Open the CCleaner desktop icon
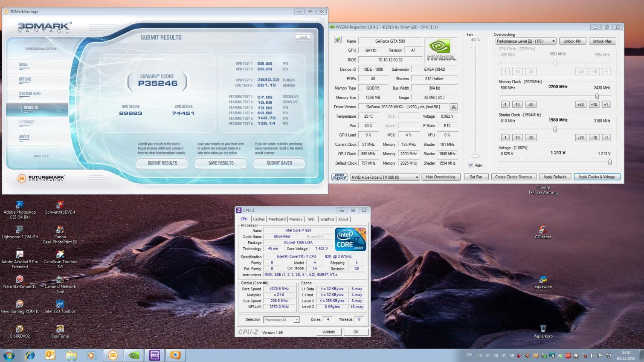644x362 pixels. point(543,232)
